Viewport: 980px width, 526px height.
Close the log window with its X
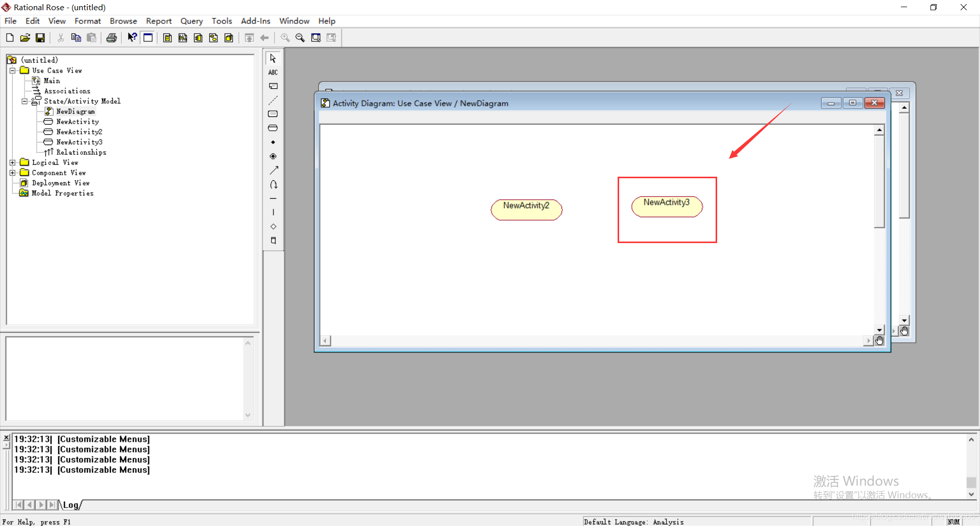pos(7,438)
